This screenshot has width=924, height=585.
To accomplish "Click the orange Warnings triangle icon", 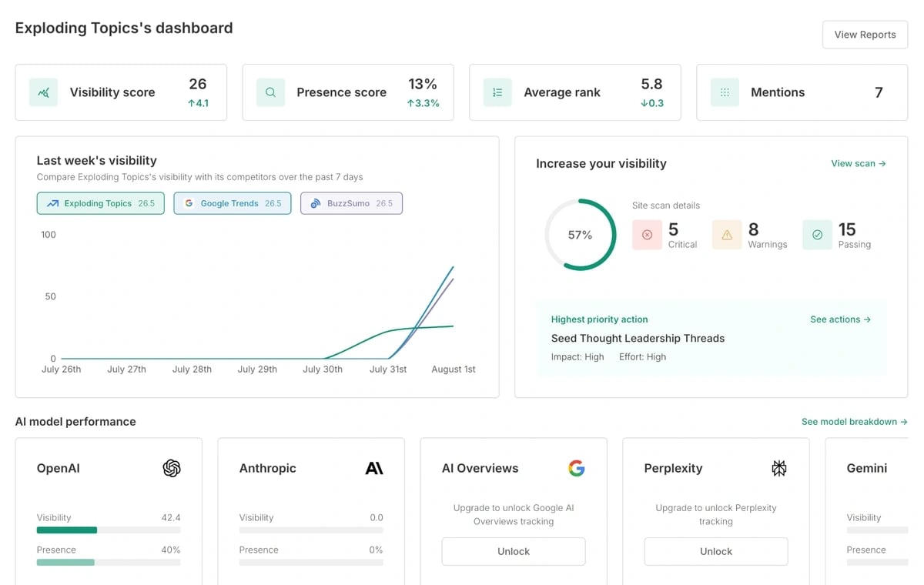I will click(x=727, y=235).
